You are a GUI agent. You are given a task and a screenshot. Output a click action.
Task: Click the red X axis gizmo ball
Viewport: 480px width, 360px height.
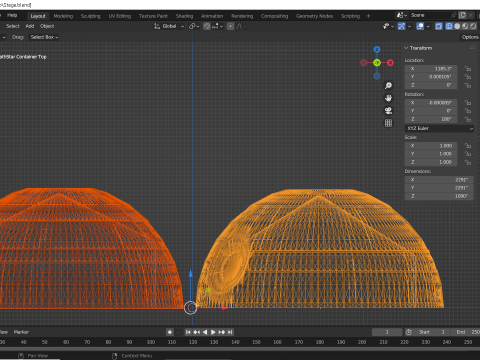point(390,63)
